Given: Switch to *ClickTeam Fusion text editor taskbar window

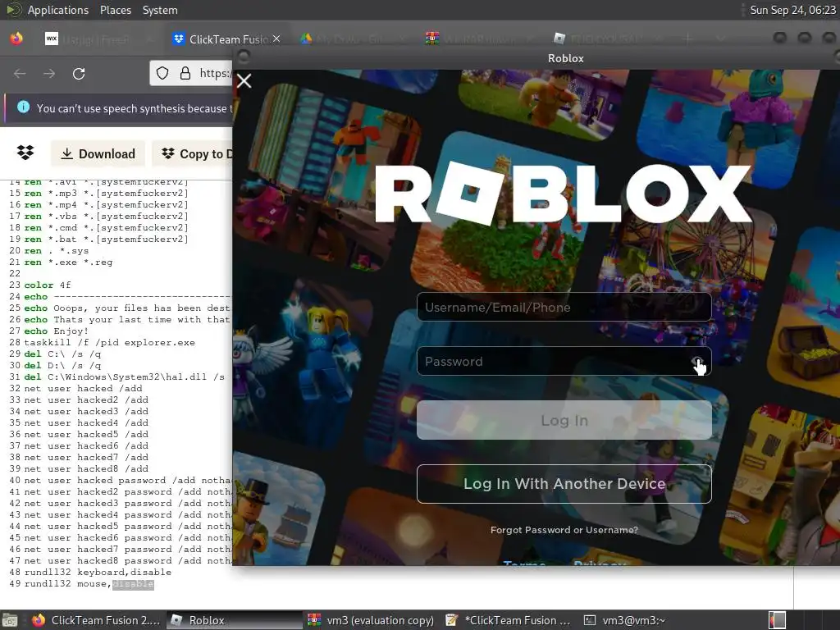Looking at the screenshot, I should pyautogui.click(x=508, y=620).
